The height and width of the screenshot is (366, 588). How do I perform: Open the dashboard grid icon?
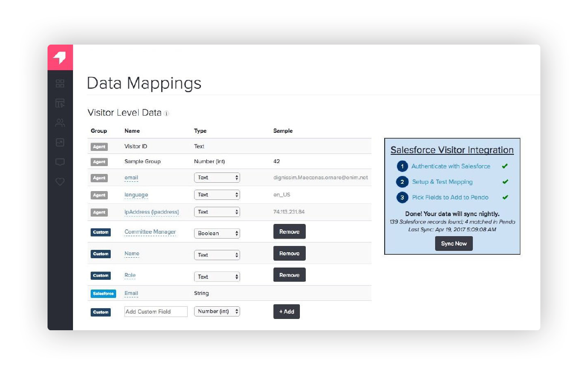coord(60,84)
